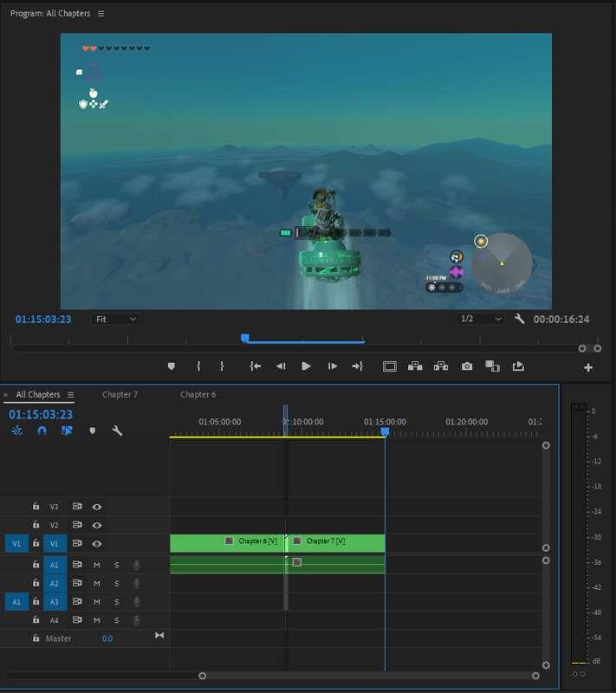Enable voice-over record on A3

click(137, 602)
